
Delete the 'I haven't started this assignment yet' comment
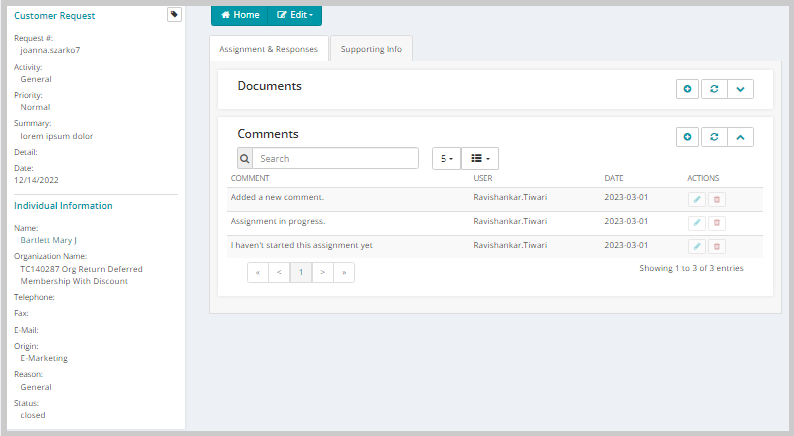(717, 247)
